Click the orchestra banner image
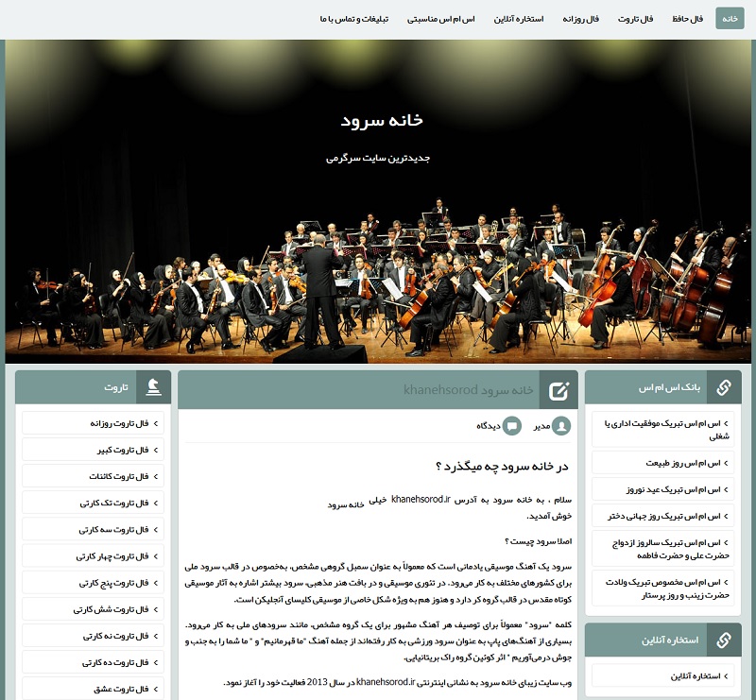This screenshot has height=700, width=756. (x=378, y=201)
